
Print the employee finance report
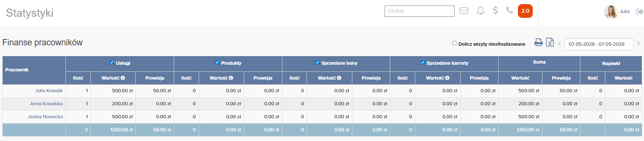tap(538, 42)
